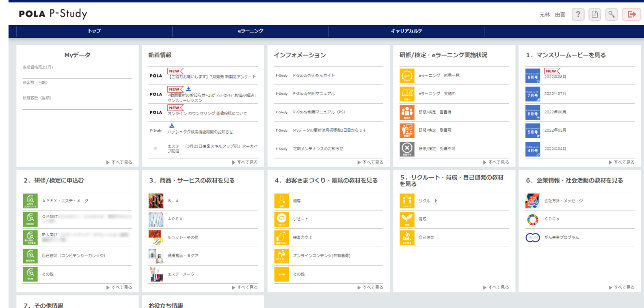Click the 自己啓発 yellow icon under section 5
The height and width of the screenshot is (308, 644).
407,237
